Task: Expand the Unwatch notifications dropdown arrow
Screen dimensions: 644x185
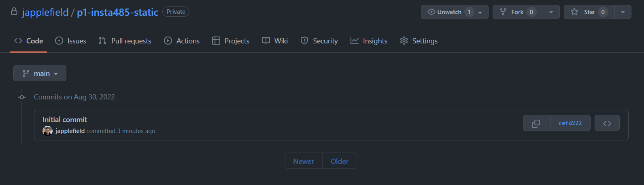Action: coord(480,12)
